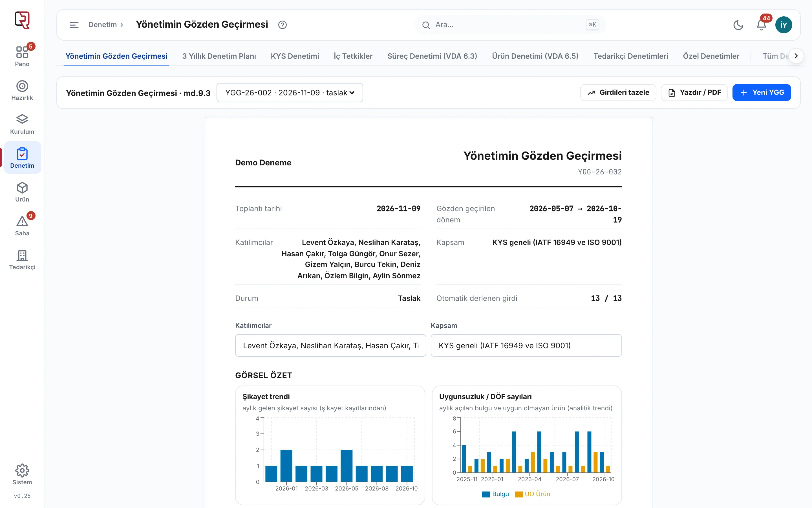Click the Taslak status value
Screen dimensions: 812x508
tap(409, 298)
